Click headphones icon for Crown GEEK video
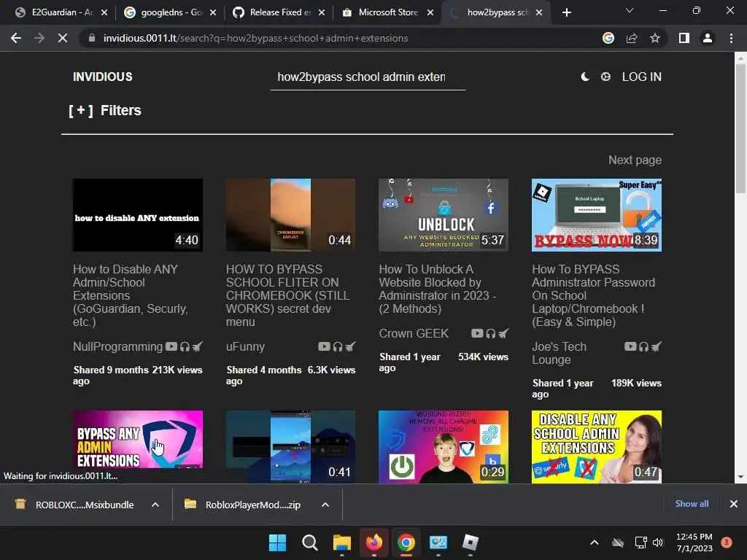747x560 pixels. pyautogui.click(x=491, y=333)
